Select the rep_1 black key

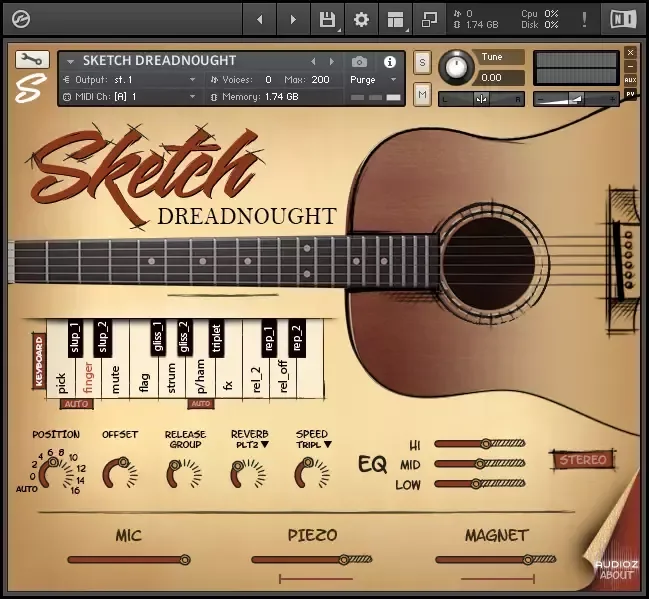[269, 337]
